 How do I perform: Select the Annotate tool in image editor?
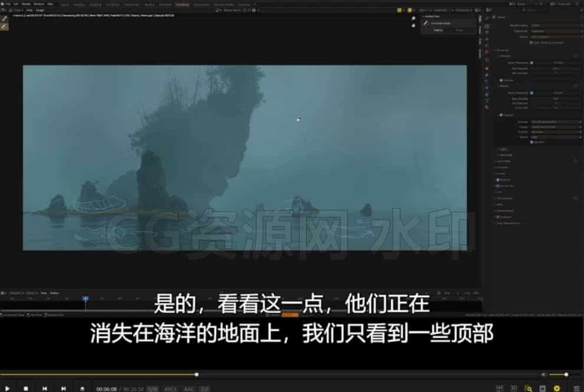(4, 27)
